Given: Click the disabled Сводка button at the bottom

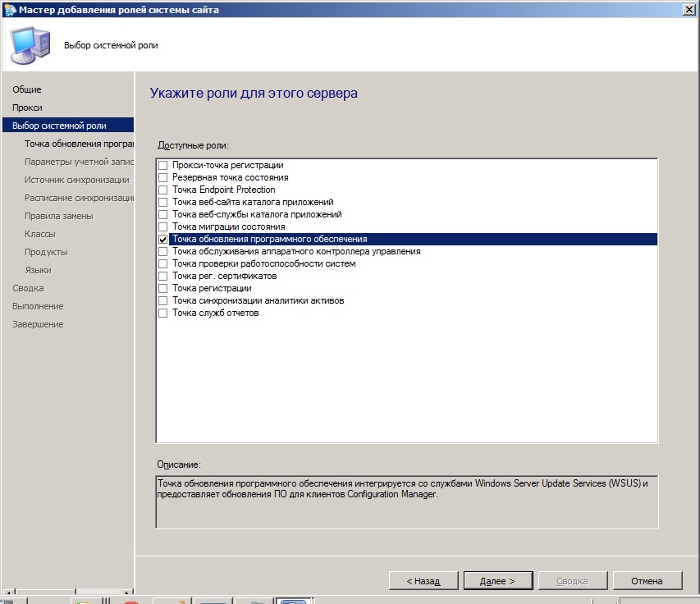Looking at the screenshot, I should click(572, 581).
